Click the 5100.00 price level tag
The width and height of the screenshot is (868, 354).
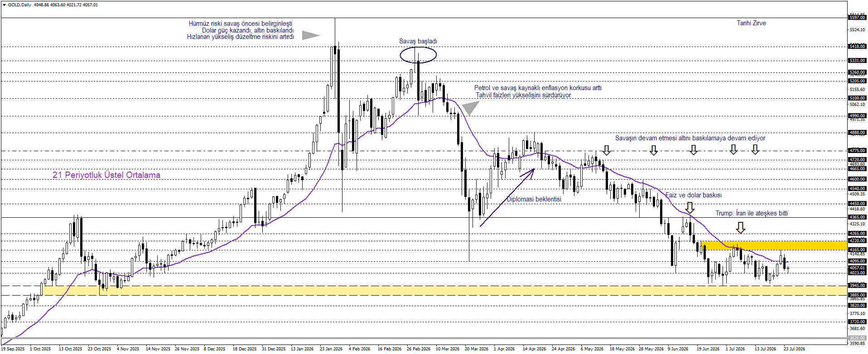[x=857, y=98]
